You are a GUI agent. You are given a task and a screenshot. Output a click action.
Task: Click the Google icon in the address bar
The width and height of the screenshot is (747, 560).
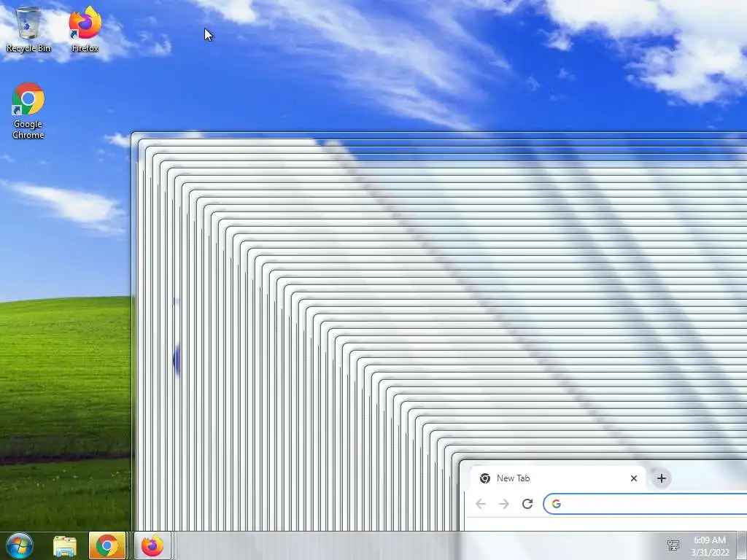point(557,504)
